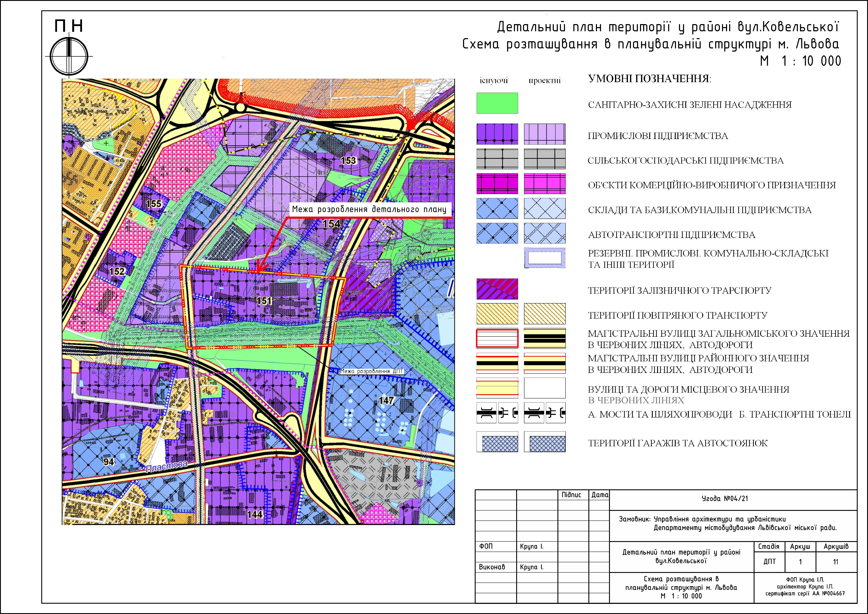Click the green sanitary-protection plantings swatch
The image size is (868, 614).
(x=497, y=103)
